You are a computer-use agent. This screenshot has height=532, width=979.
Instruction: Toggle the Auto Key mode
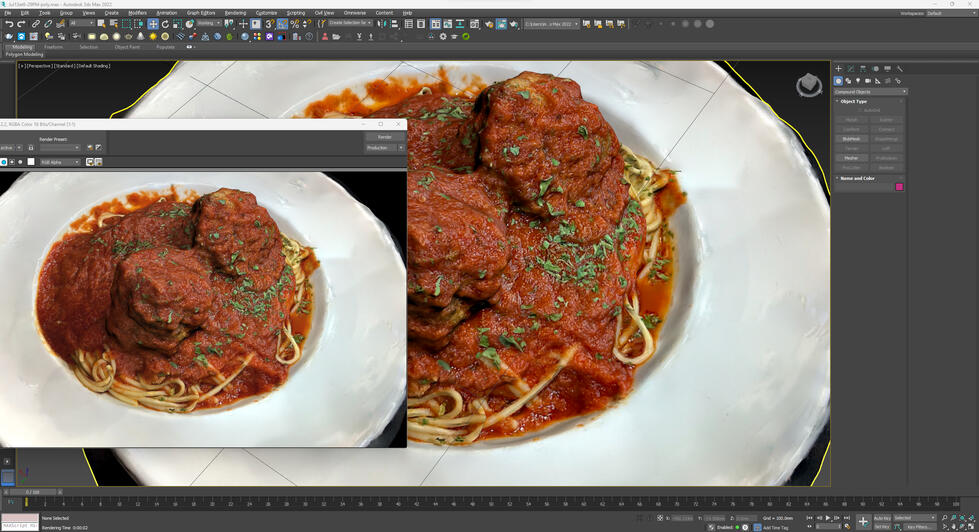pyautogui.click(x=882, y=518)
